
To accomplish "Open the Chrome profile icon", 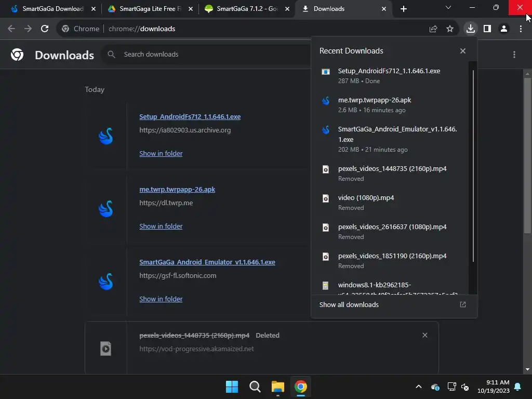I will [x=504, y=29].
